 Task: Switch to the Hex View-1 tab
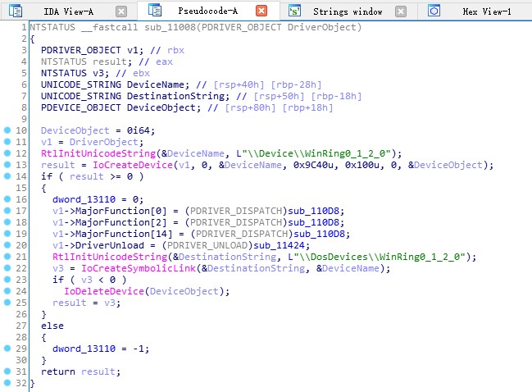point(486,11)
